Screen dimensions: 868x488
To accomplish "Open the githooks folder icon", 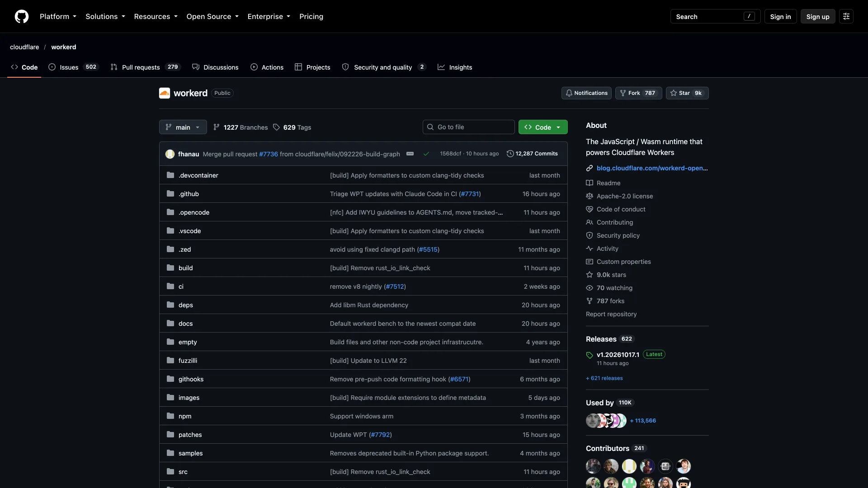I will point(170,379).
